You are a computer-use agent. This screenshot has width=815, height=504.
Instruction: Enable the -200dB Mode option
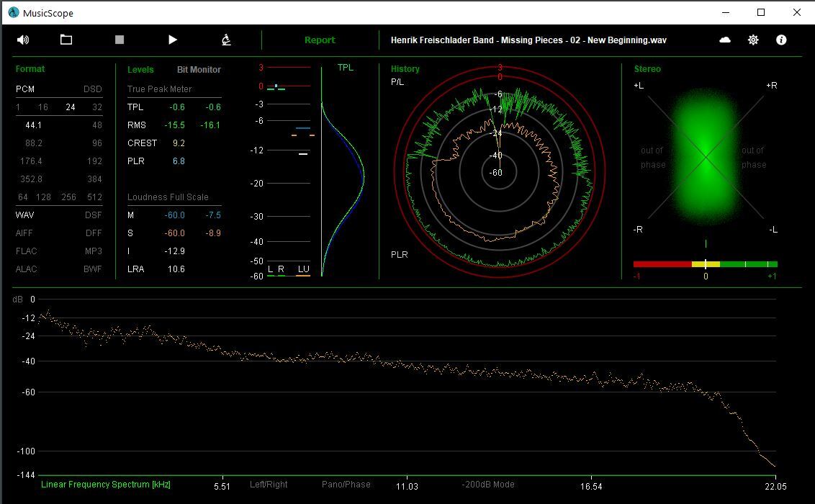488,485
